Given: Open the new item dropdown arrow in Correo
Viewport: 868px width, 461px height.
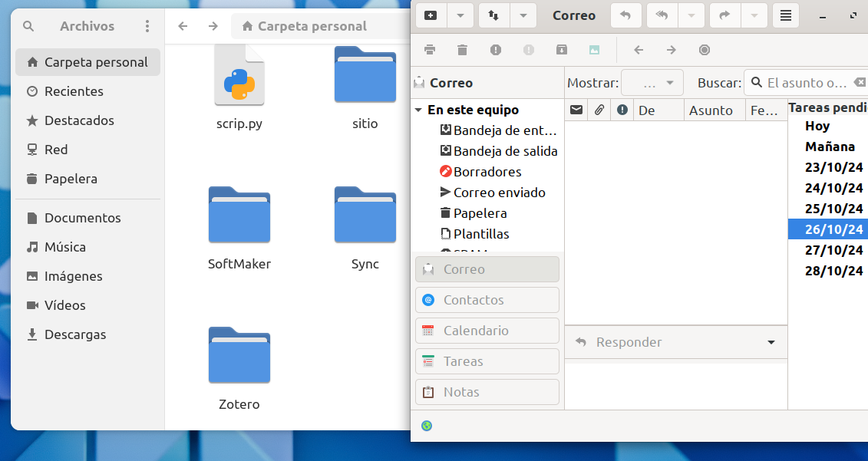Looking at the screenshot, I should (460, 15).
